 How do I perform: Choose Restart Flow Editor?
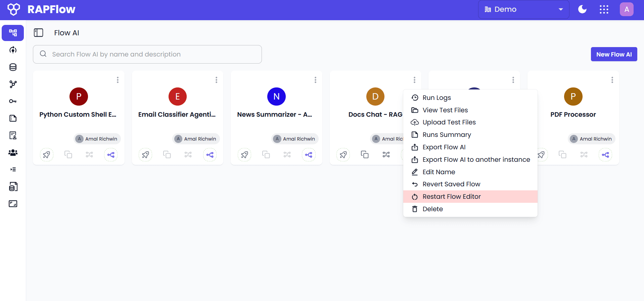(470, 197)
